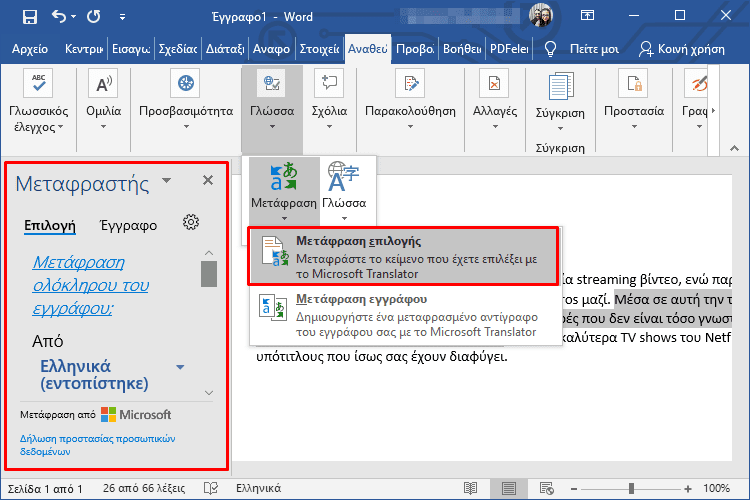Run Γλωσσικός έλεγχος spell check
The width and height of the screenshot is (750, 500).
[38, 101]
